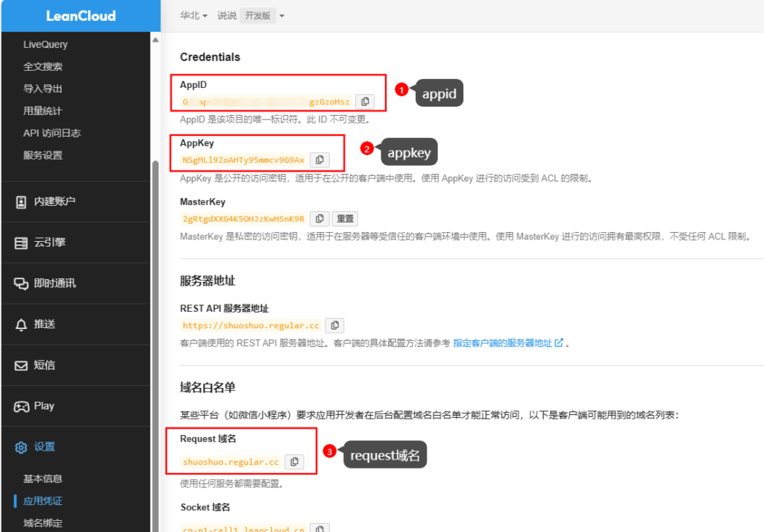The height and width of the screenshot is (532, 764).
Task: Select 基本信息 under settings
Action: (43, 479)
